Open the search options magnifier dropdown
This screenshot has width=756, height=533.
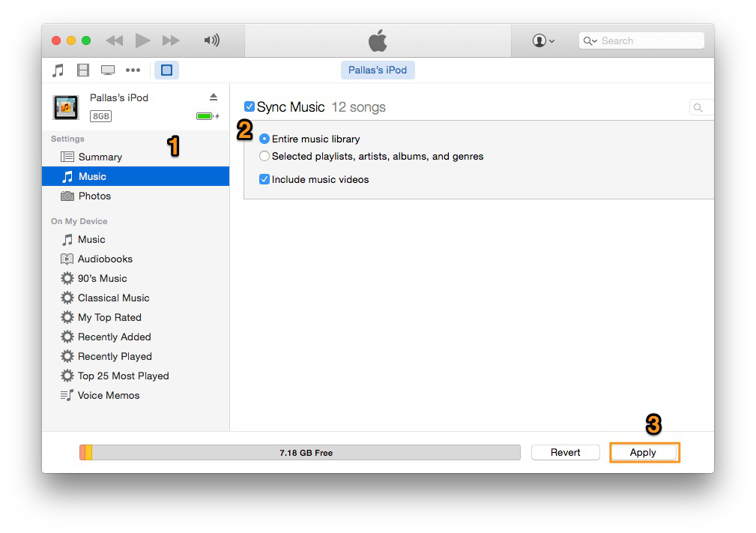[x=590, y=40]
